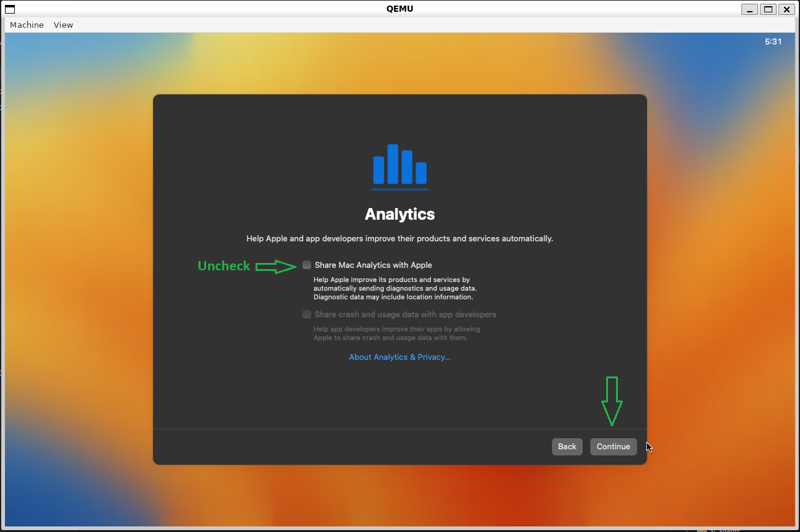Image resolution: width=800 pixels, height=532 pixels.
Task: Open the About Analytics & Privacy link
Action: point(400,357)
